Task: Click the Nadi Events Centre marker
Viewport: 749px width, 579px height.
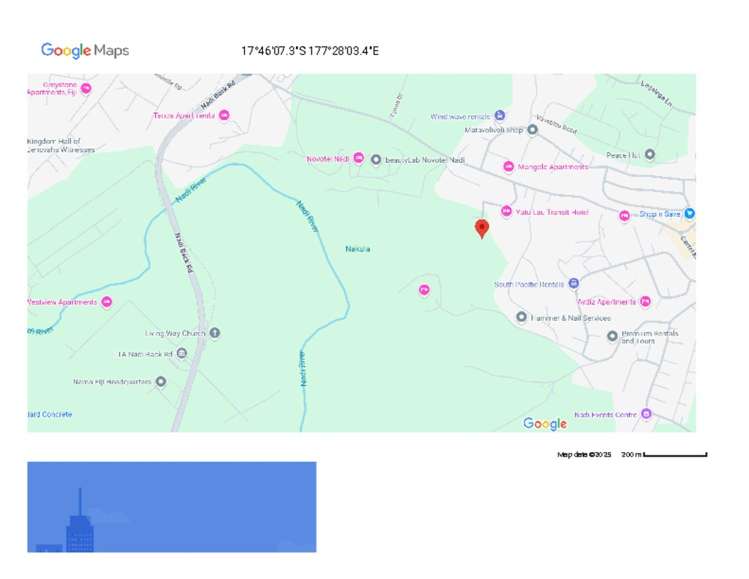Action: tap(646, 414)
